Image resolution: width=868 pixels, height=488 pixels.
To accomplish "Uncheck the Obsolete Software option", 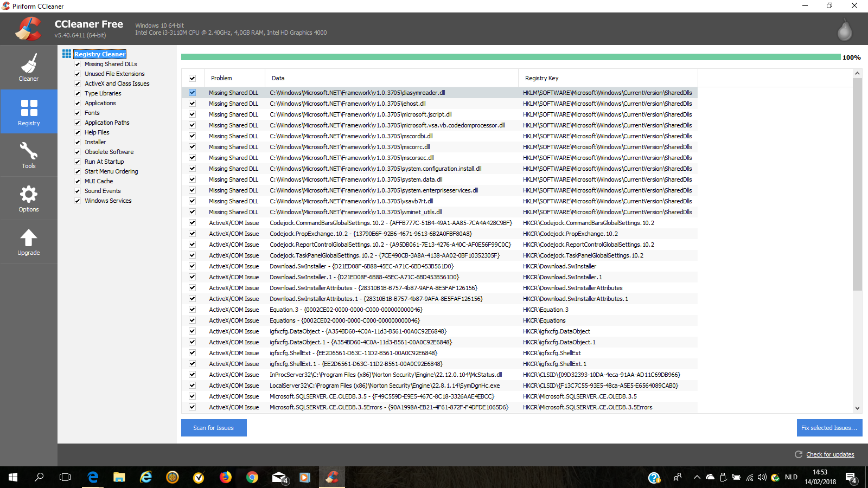I will (78, 152).
